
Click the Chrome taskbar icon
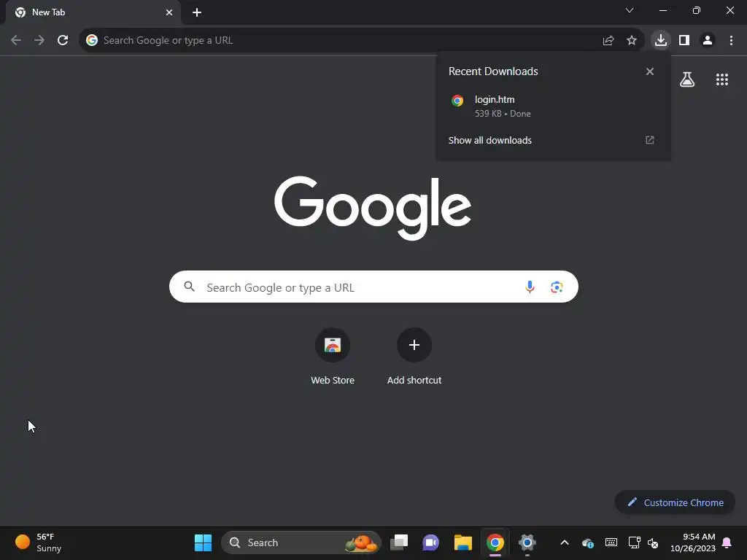tap(495, 542)
